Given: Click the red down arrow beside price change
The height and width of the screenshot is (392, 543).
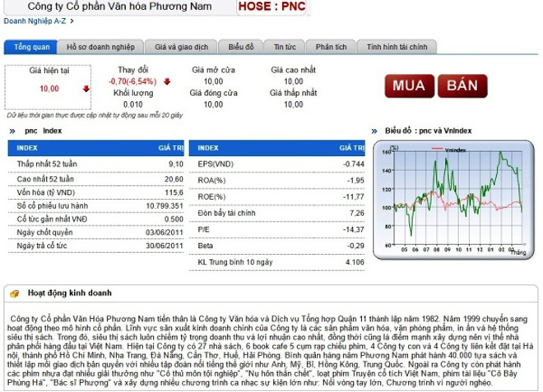Looking at the screenshot, I should click(166, 81).
